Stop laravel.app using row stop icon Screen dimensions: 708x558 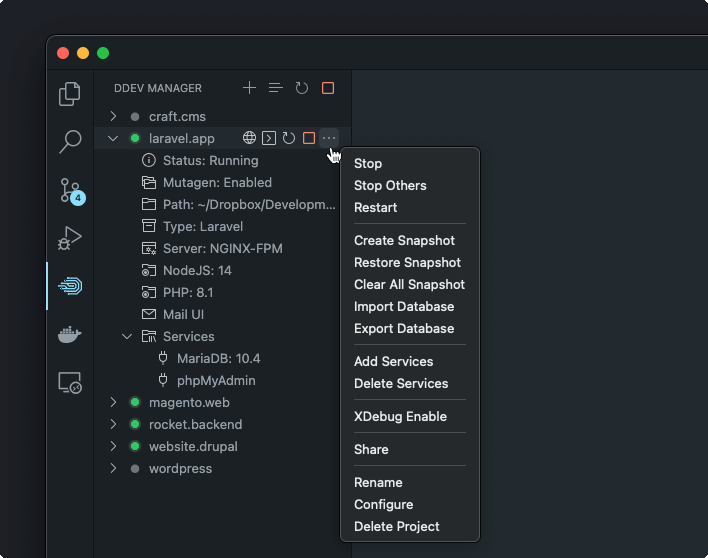pos(309,138)
